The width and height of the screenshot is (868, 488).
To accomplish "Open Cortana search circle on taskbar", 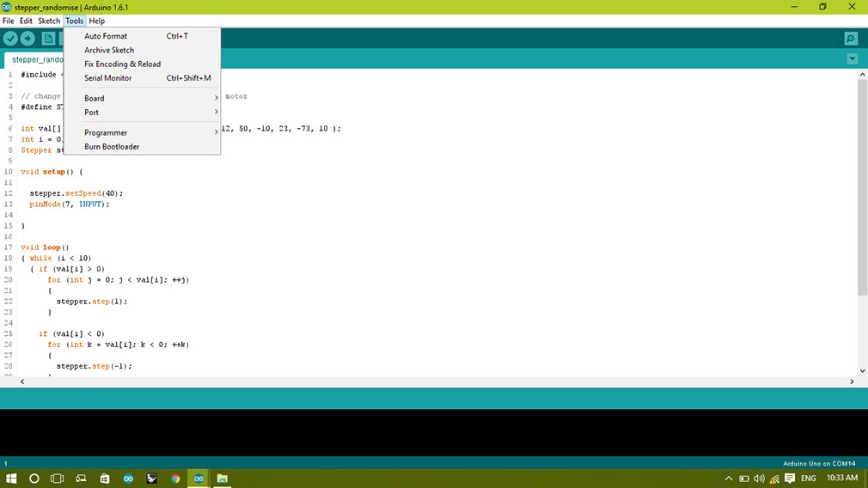I will 34,479.
